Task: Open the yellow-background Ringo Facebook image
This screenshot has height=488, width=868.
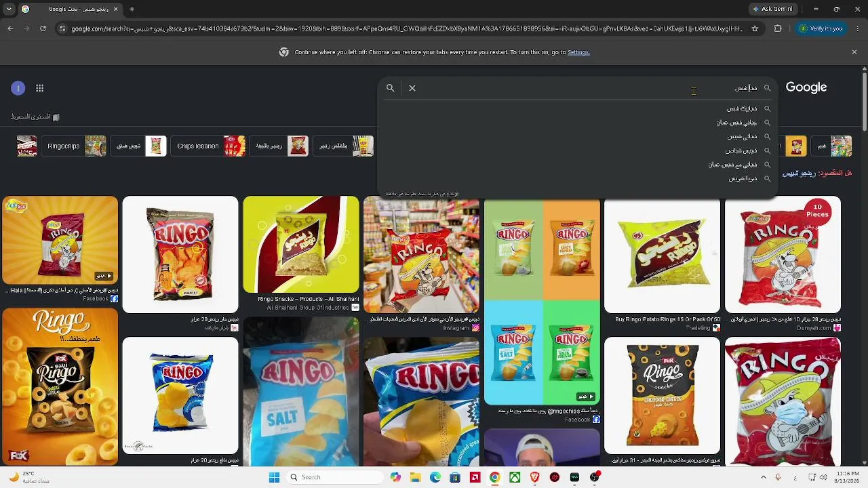Action: coord(60,241)
